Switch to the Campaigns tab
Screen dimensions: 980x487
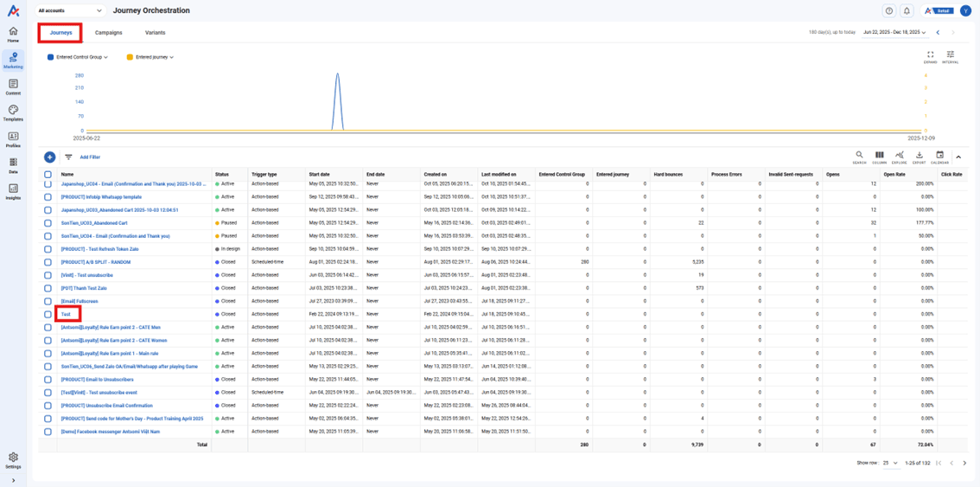[108, 33]
